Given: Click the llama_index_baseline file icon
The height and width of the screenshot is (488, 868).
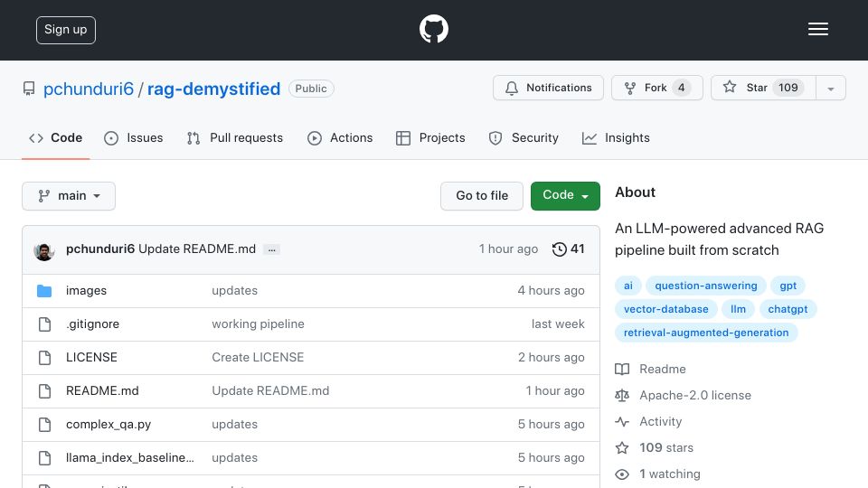Looking at the screenshot, I should (45, 458).
